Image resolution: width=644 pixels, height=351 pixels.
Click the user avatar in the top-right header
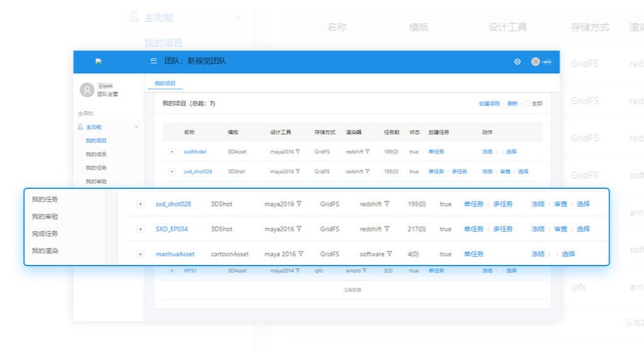535,62
